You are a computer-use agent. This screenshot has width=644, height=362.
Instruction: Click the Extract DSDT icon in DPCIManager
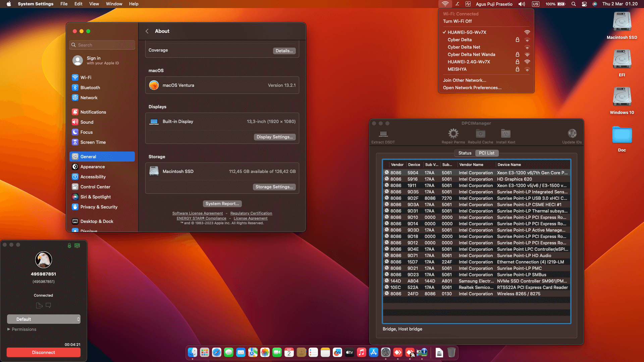383,134
